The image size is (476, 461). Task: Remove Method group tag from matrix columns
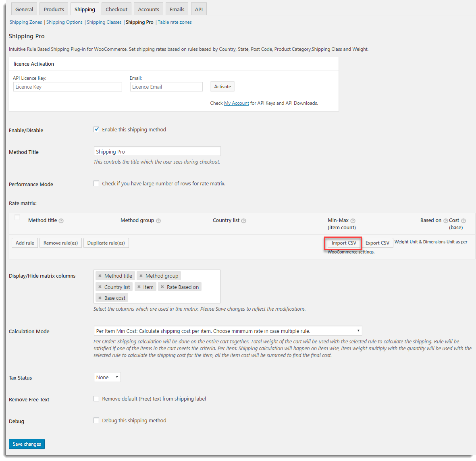click(x=141, y=276)
